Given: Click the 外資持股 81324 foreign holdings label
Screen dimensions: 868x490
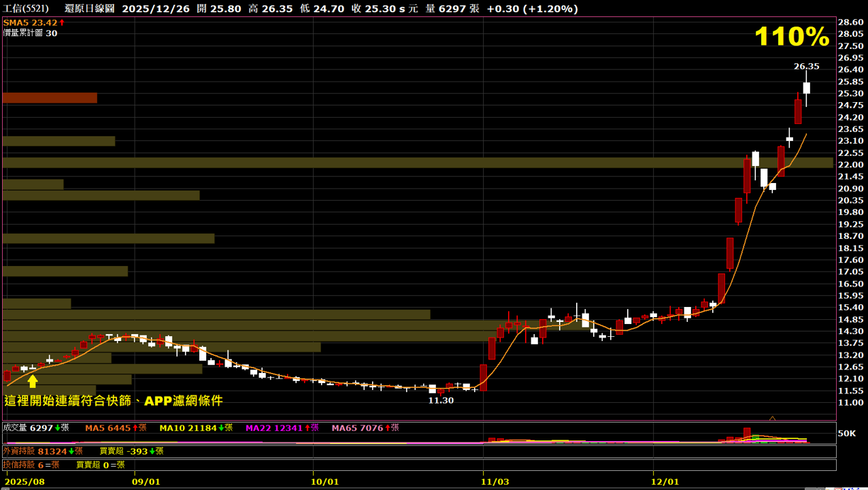Looking at the screenshot, I should pyautogui.click(x=43, y=451).
